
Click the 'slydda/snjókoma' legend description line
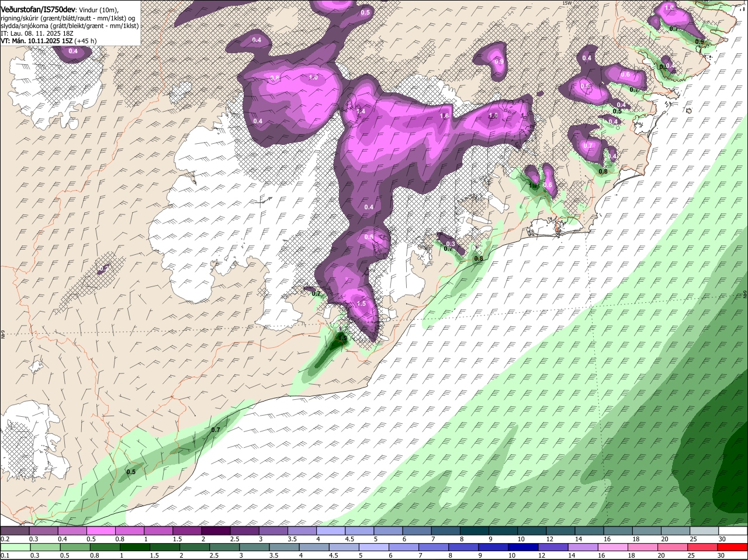coord(70,26)
